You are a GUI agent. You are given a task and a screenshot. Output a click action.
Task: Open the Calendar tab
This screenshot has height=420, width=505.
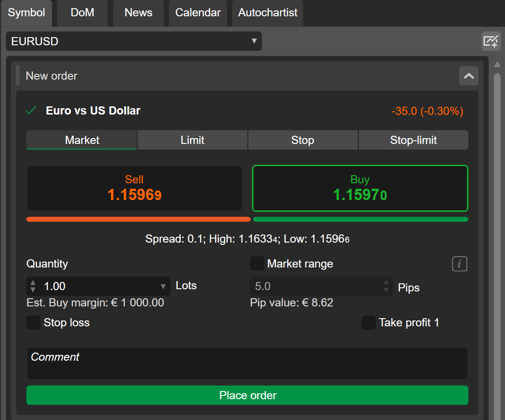pos(198,13)
